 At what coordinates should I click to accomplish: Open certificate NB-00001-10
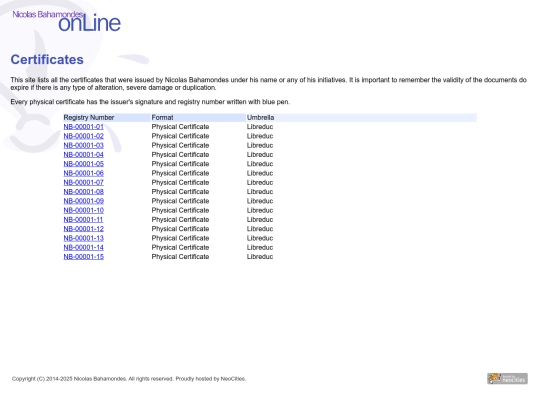coord(84,210)
